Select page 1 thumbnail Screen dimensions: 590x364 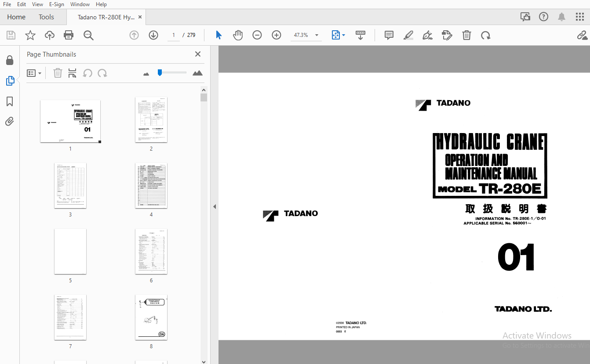tap(70, 121)
